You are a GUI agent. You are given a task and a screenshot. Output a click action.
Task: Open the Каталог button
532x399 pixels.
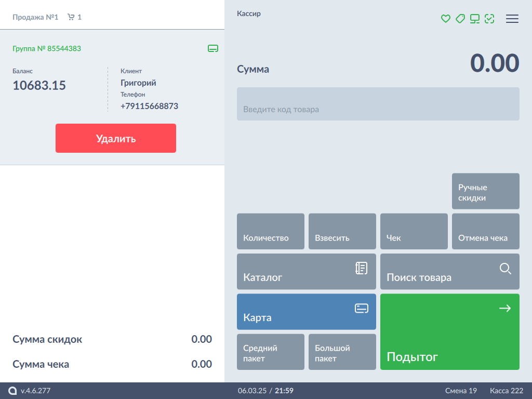pos(306,271)
